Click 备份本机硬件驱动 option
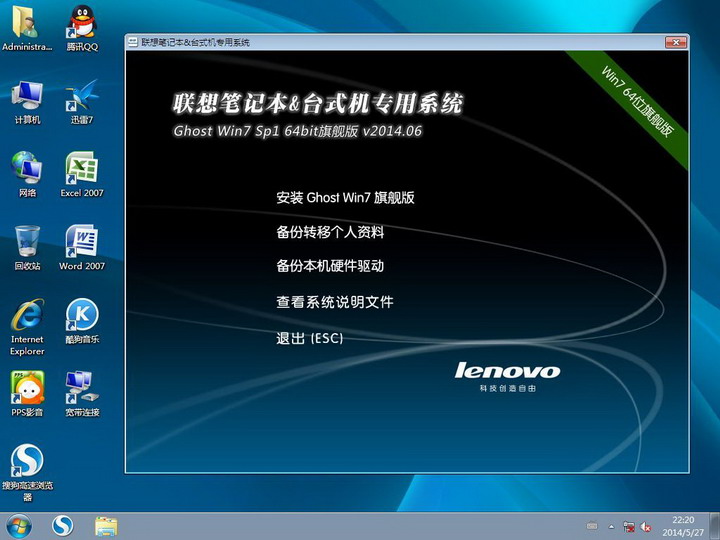This screenshot has width=720, height=540. pyautogui.click(x=330, y=266)
